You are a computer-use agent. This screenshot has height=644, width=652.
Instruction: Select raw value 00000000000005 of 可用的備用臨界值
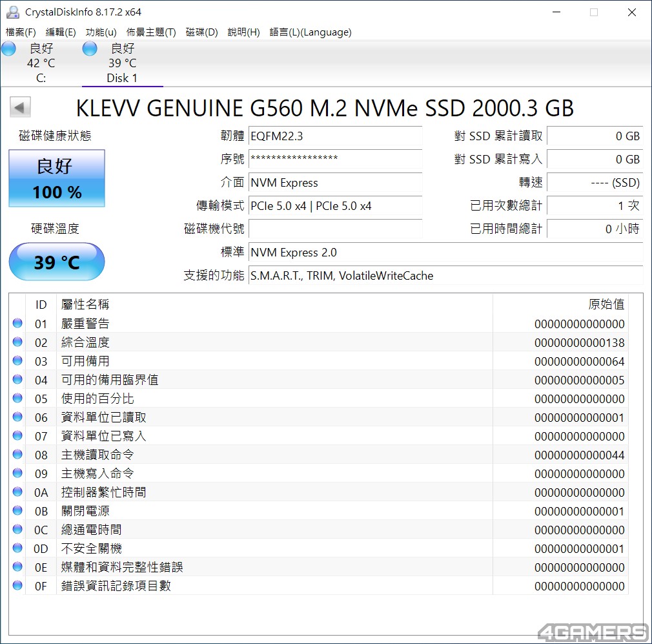(x=579, y=380)
